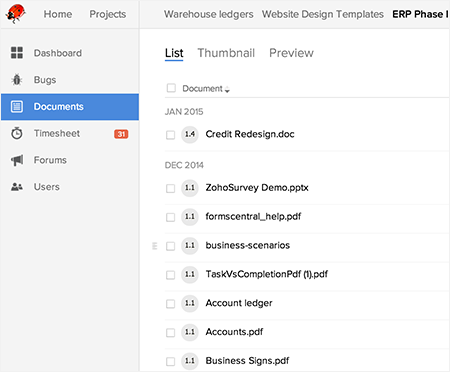Click the 1.4 version badge on Credit Redesign.doc
Viewport: 450px width, 372px height.
[190, 134]
